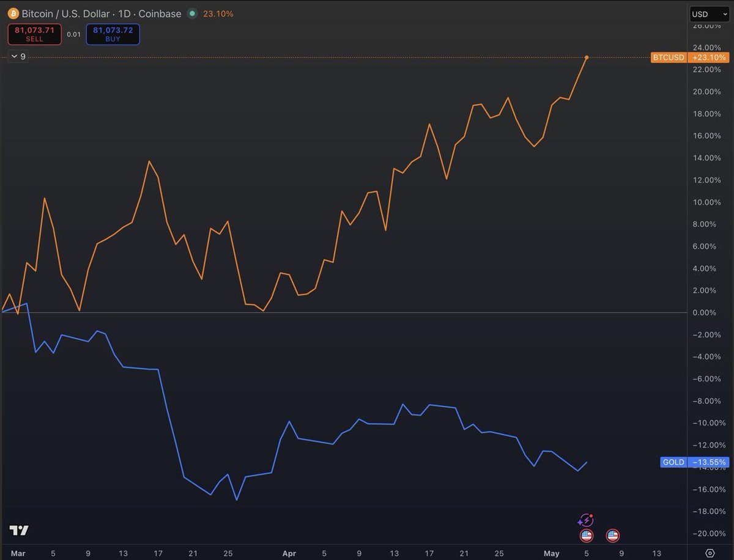Expand the indicators legend showing 9

pos(18,56)
